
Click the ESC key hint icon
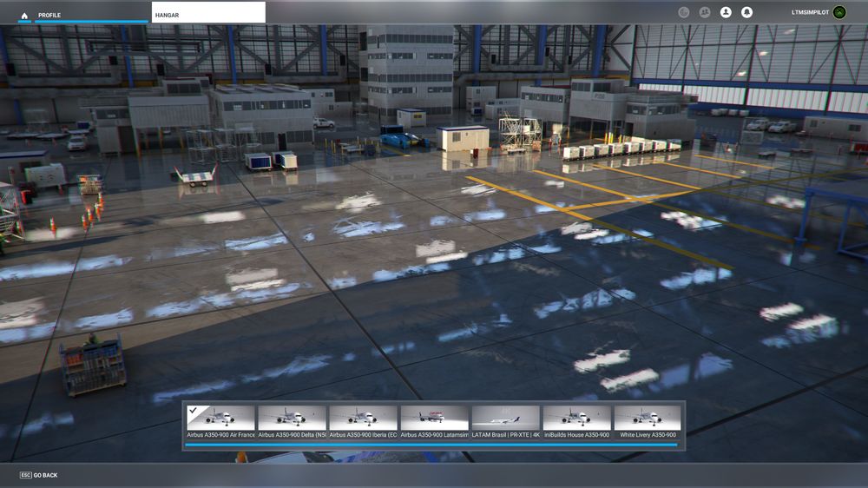(x=25, y=475)
